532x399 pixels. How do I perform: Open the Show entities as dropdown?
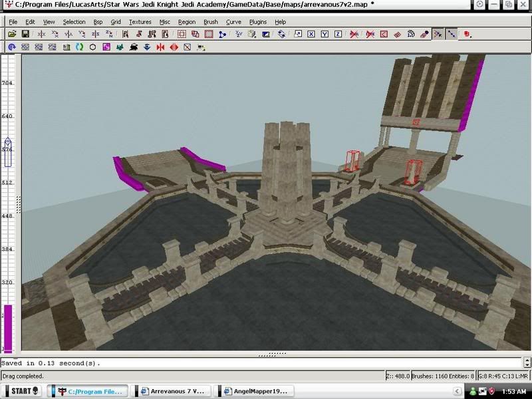point(468,34)
